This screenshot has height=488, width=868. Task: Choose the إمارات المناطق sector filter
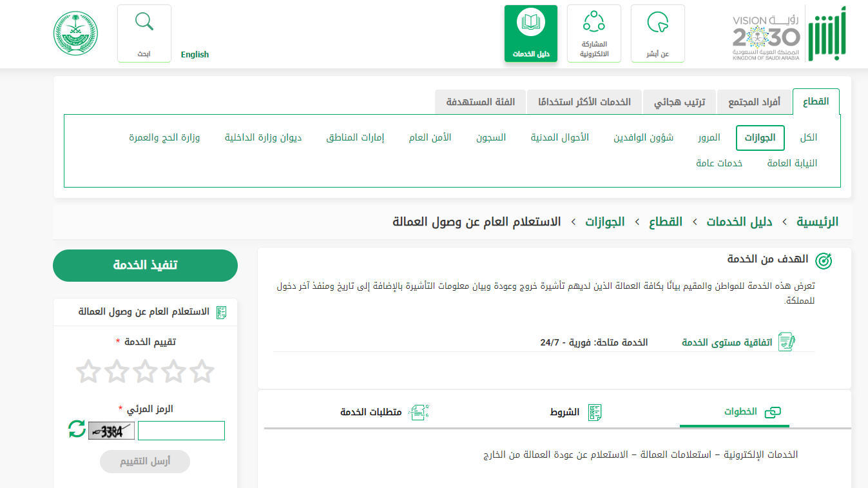click(355, 138)
